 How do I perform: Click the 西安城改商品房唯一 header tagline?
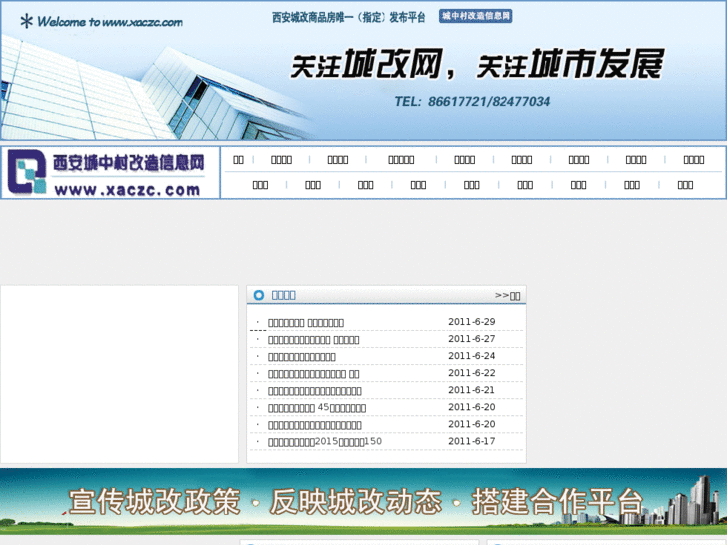[348, 17]
